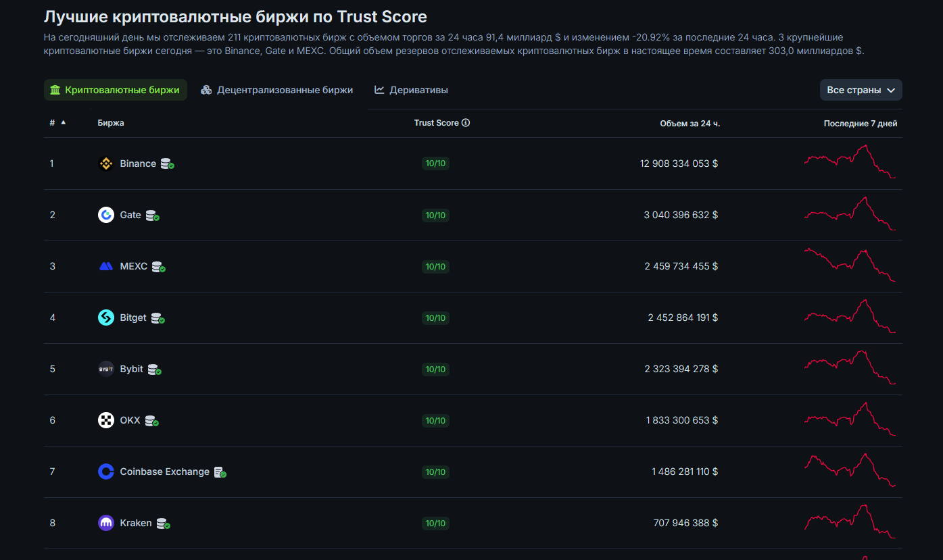Click the Bitget 7-day sparkline chart
Viewport: 943px width, 560px height.
click(x=850, y=316)
